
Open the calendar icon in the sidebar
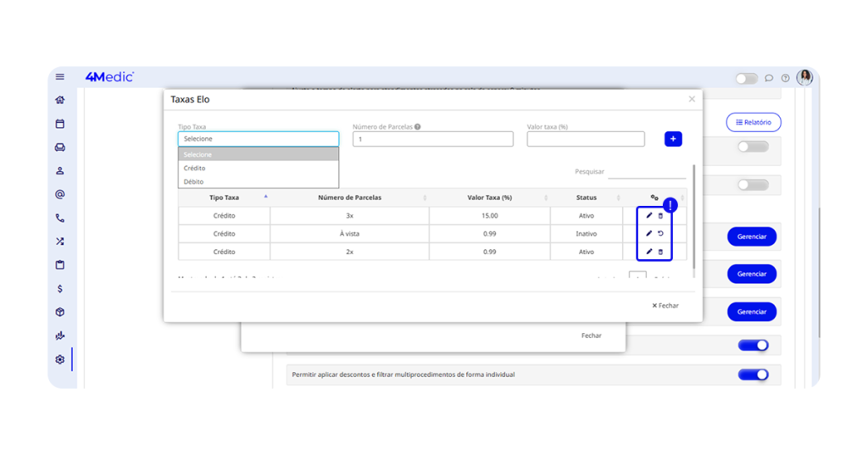(60, 124)
